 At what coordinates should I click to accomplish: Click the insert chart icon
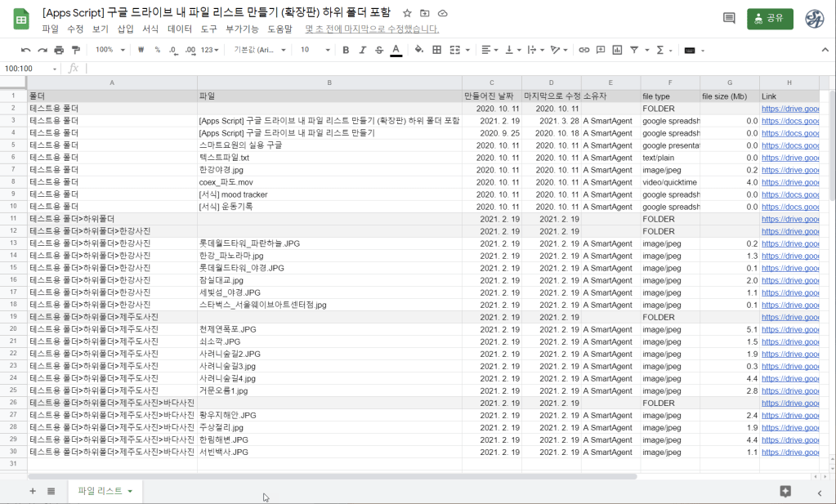click(617, 50)
